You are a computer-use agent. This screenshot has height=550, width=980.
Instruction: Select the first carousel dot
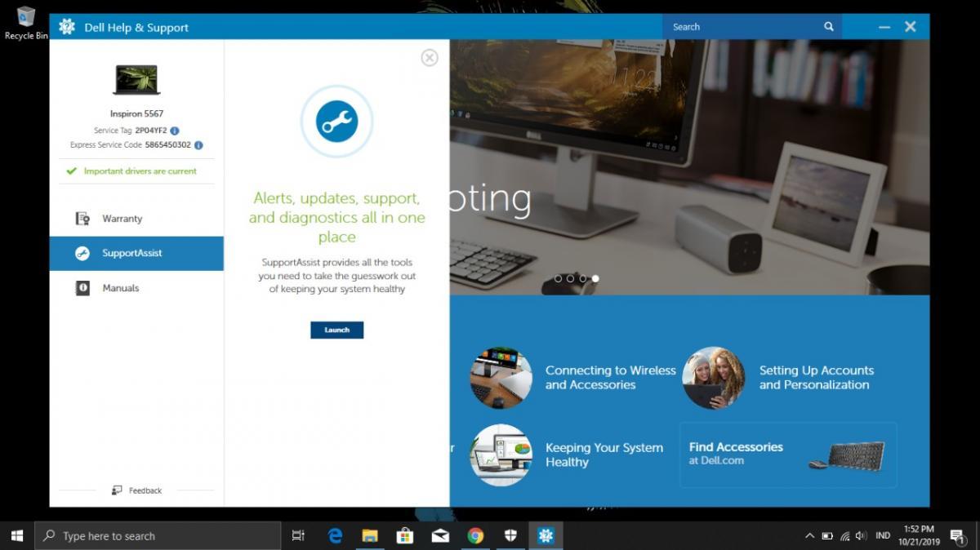[x=559, y=278]
